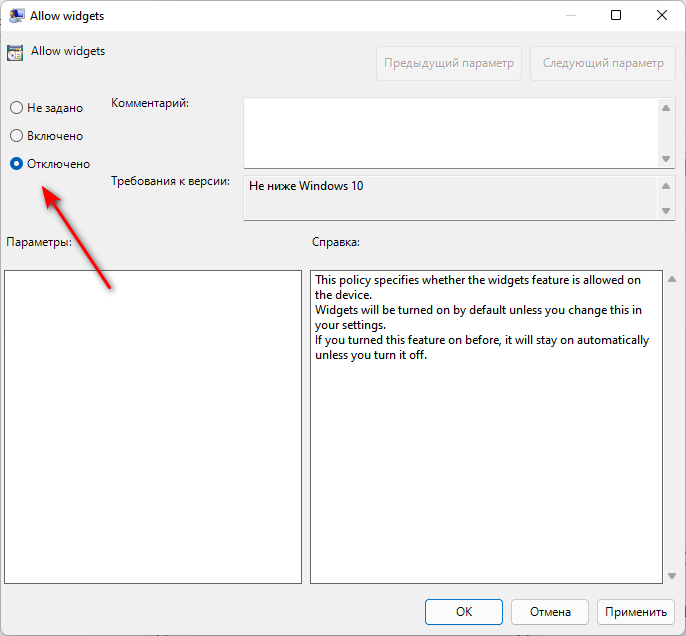The width and height of the screenshot is (686, 636).
Task: Click the 'Требования к версии:' label
Action: pyautogui.click(x=170, y=181)
